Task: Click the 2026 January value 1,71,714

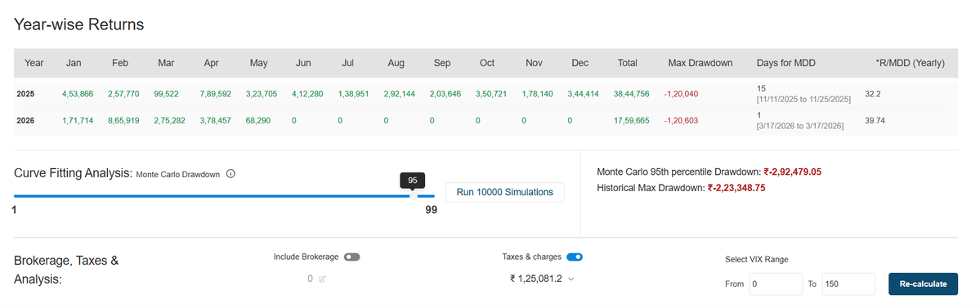Action: pyautogui.click(x=78, y=121)
